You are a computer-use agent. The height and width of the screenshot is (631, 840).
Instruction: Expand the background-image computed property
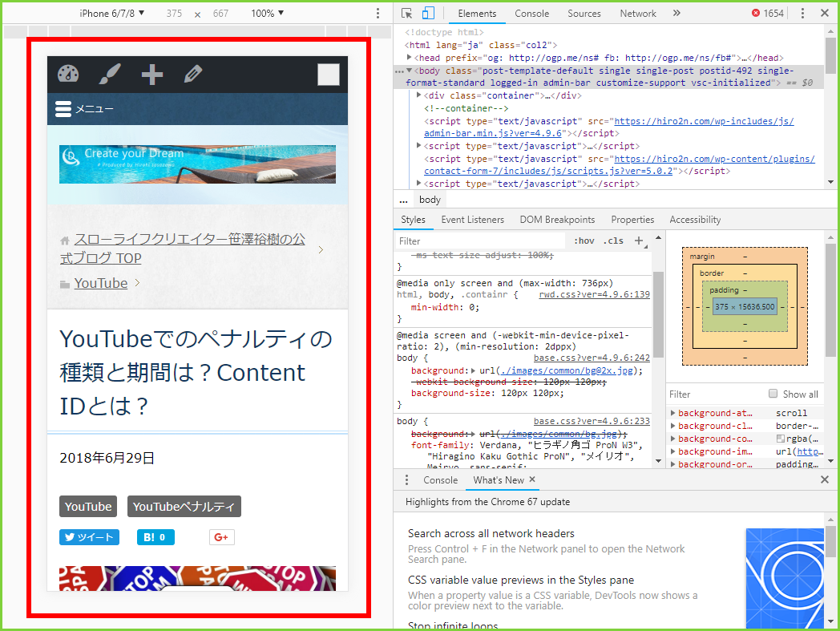[672, 451]
